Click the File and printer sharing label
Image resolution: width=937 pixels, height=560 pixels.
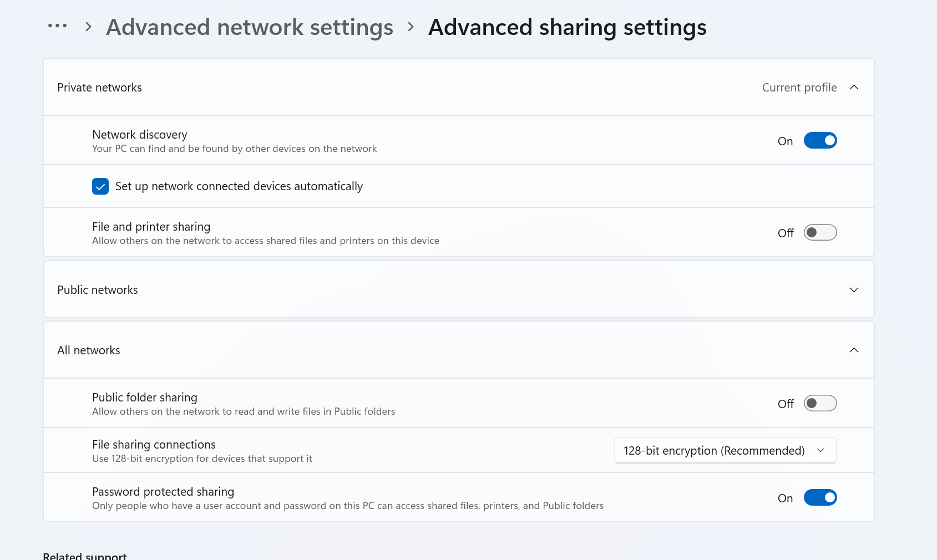point(151,227)
